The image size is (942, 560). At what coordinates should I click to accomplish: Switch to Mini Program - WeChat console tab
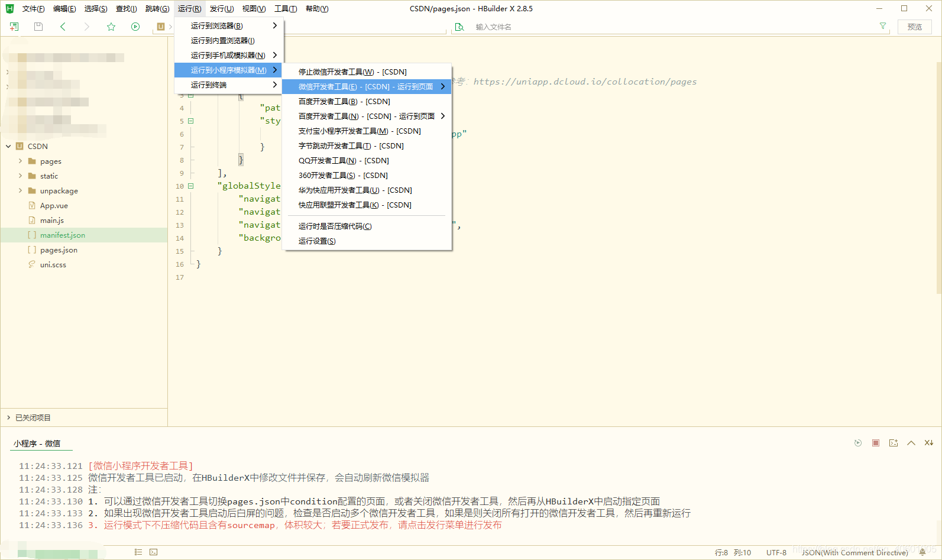pyautogui.click(x=37, y=443)
